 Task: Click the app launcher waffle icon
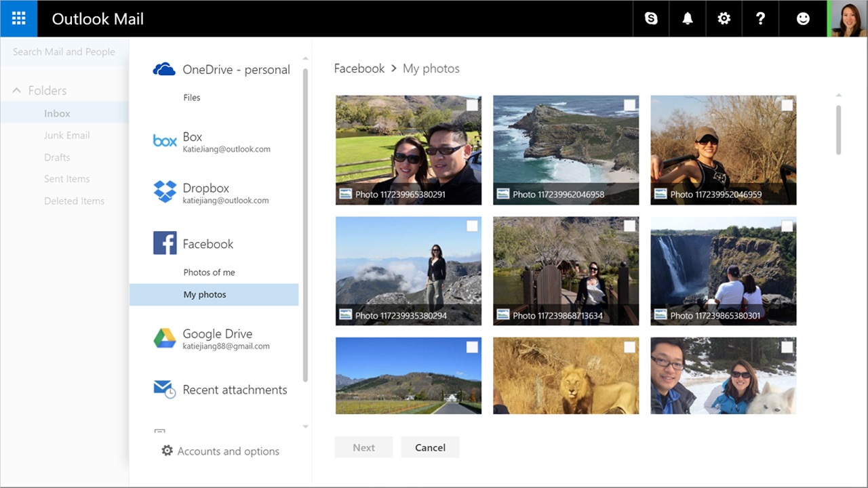(x=18, y=18)
